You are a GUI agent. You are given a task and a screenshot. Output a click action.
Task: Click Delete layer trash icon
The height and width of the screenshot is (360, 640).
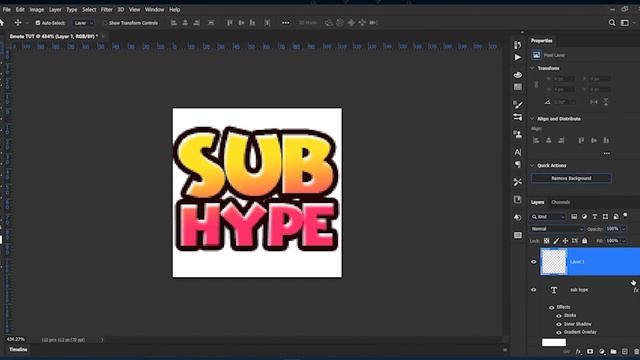(636, 351)
